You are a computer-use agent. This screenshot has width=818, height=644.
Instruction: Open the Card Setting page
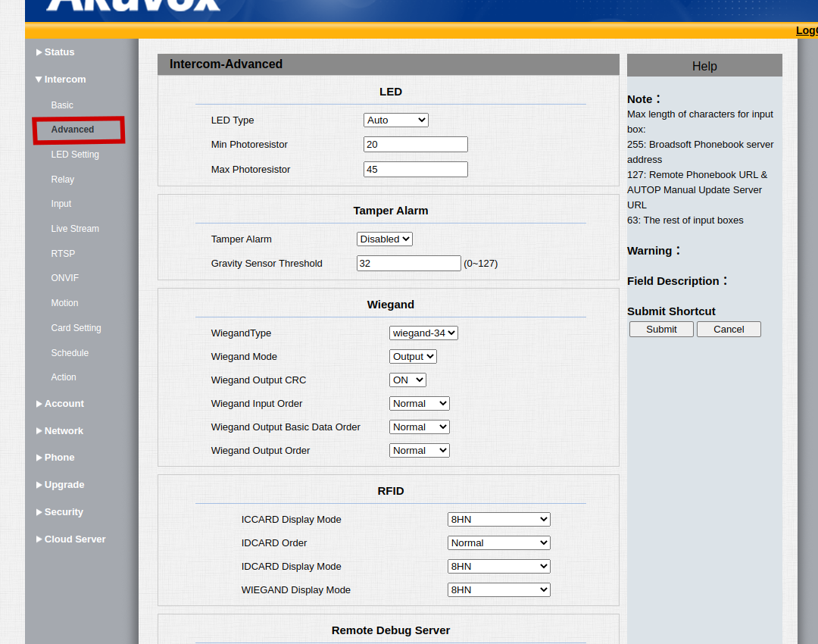tap(76, 328)
